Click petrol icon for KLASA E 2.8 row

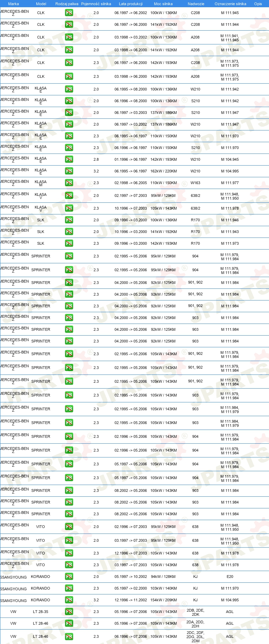coord(69,159)
